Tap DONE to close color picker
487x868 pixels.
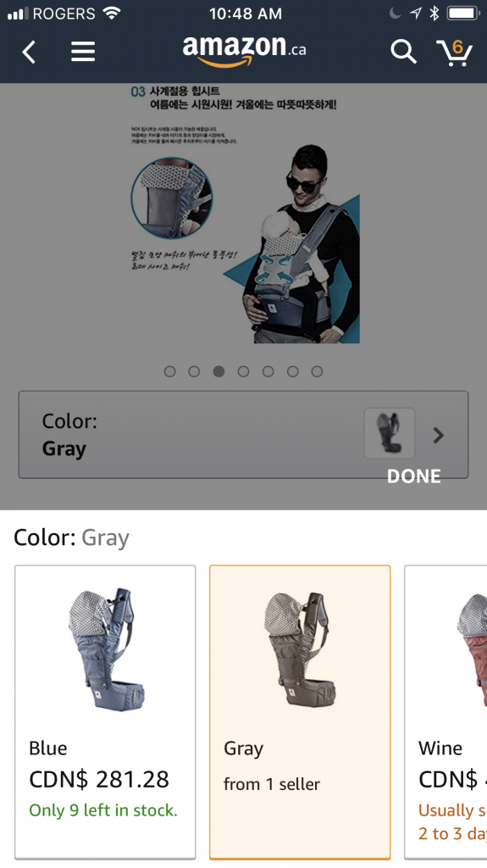tap(414, 476)
